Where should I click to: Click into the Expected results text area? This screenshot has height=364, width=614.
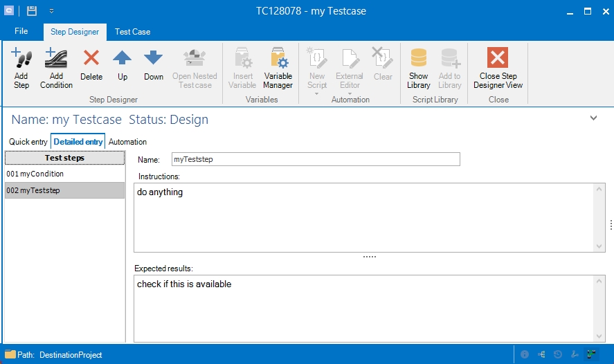click(363, 308)
